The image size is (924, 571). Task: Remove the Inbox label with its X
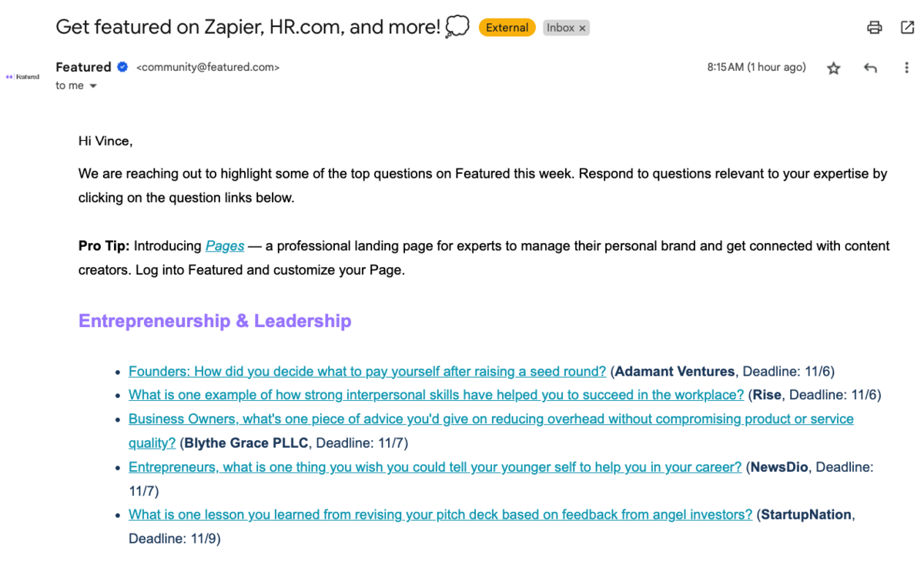583,28
